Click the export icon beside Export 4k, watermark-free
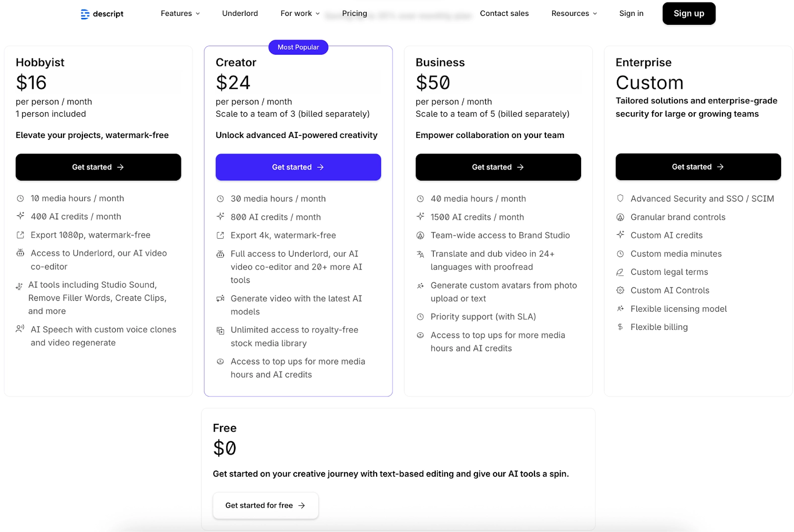The image size is (794, 532). (x=220, y=235)
